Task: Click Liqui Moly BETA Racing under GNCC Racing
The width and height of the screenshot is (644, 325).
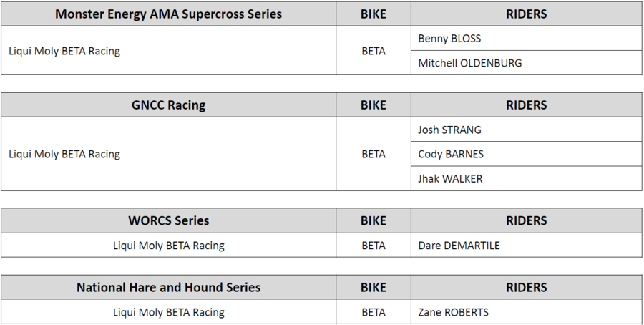Action: tap(64, 155)
